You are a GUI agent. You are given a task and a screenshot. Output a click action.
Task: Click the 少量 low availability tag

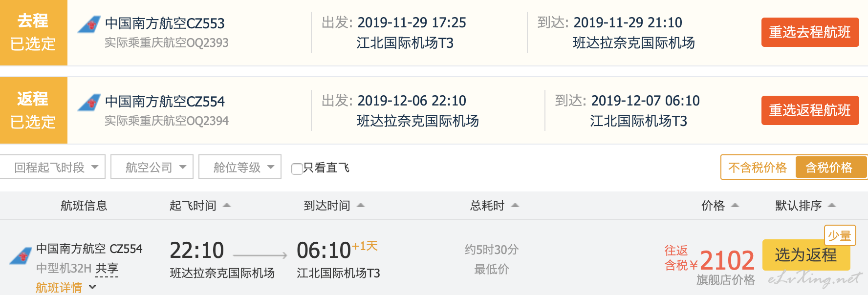(839, 235)
